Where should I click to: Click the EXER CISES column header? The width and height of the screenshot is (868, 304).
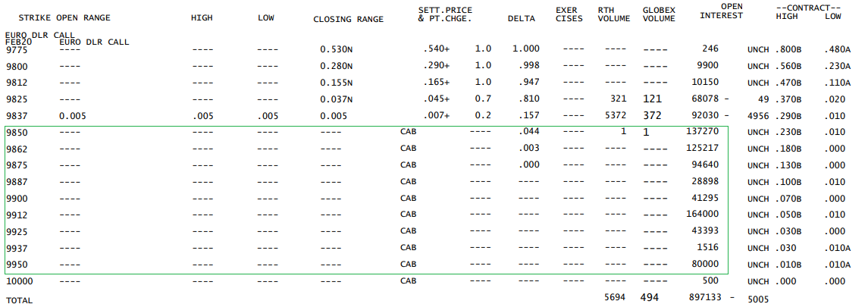click(569, 14)
